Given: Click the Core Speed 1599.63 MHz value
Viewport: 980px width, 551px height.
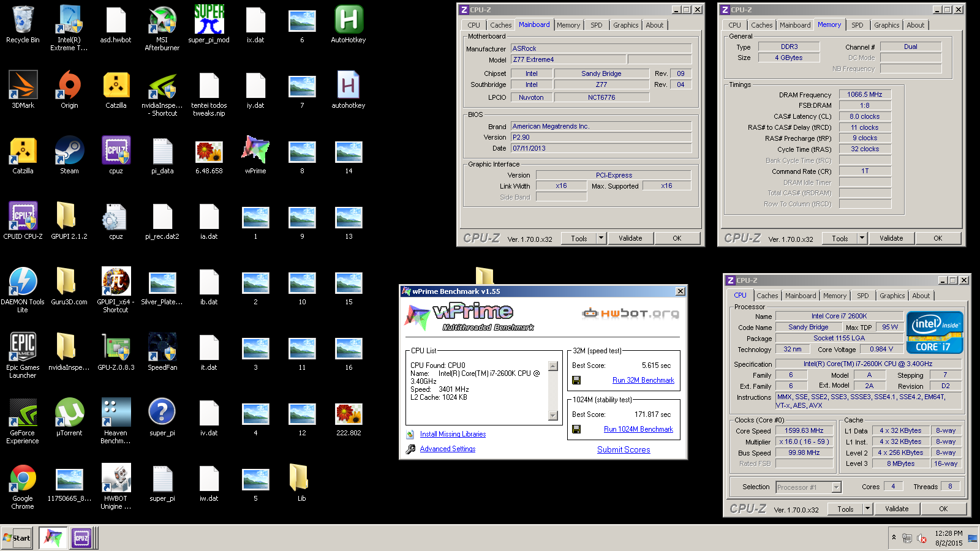Looking at the screenshot, I should [x=804, y=430].
